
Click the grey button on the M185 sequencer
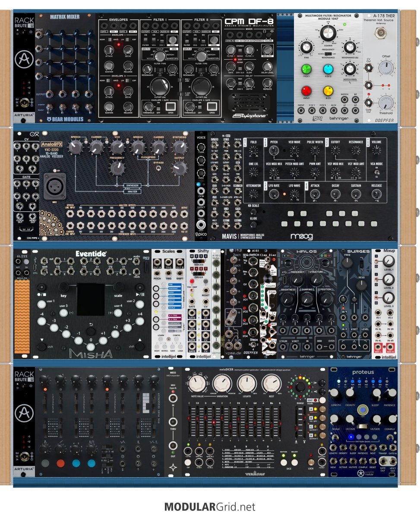click(45, 463)
